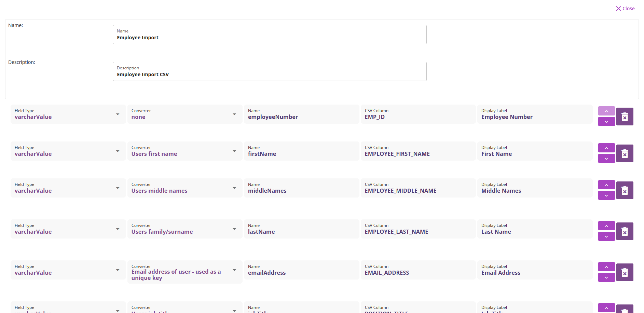
Task: Move the middleNames row down
Action: pos(606,195)
